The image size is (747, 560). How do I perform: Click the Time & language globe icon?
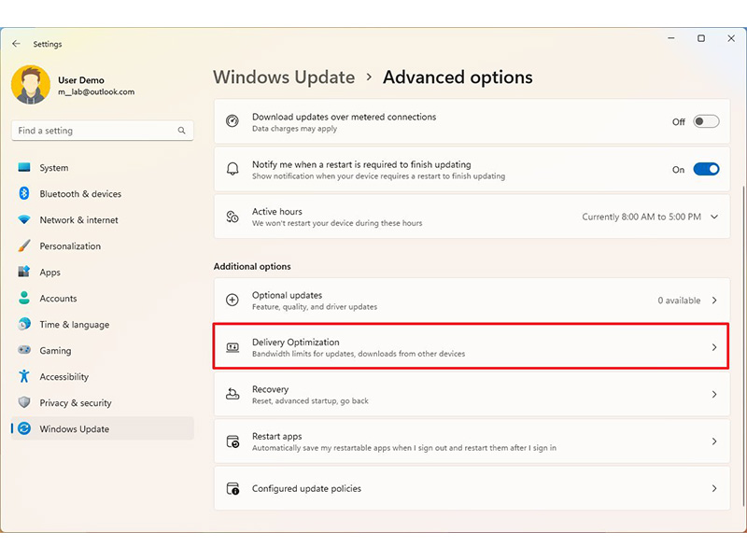(x=24, y=324)
